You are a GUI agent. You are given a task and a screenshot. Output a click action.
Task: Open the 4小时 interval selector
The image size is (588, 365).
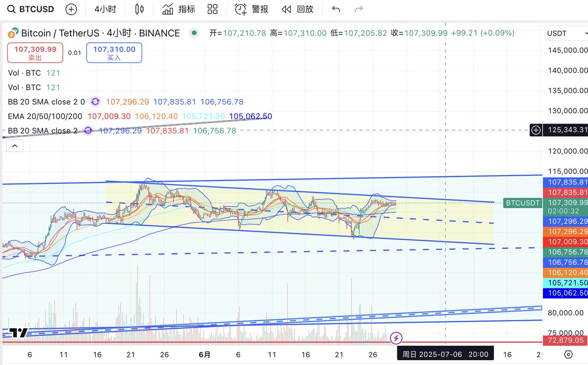pos(104,9)
